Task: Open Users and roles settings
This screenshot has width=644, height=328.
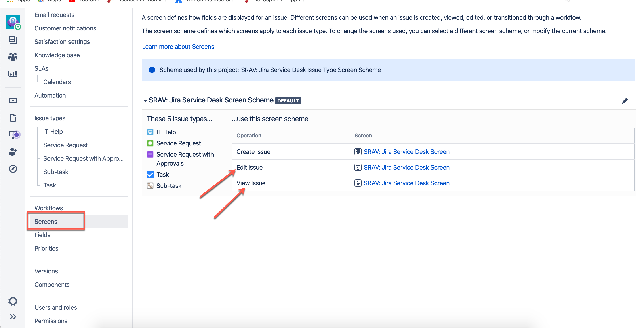Action: [x=55, y=307]
